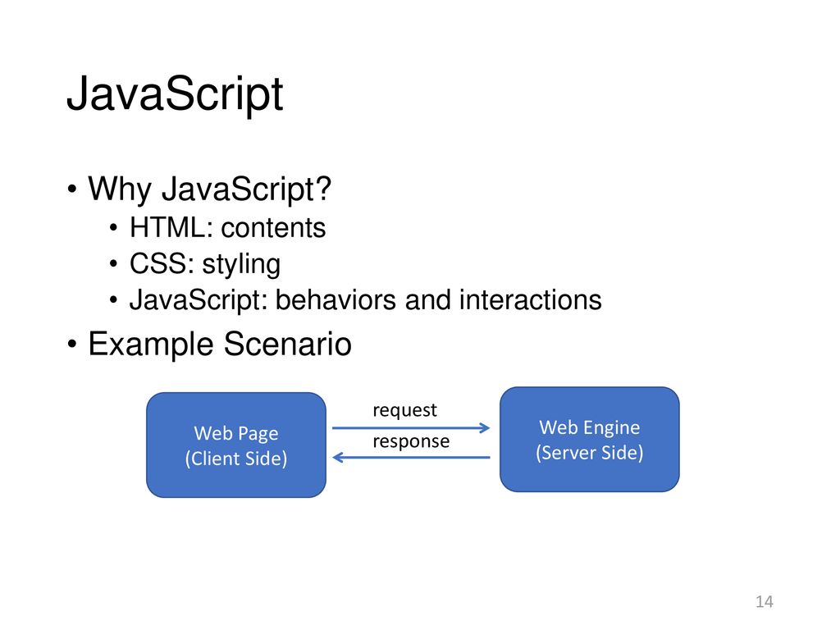The image size is (840, 630).
Task: Click the JavaScript slide title
Action: pos(175,94)
